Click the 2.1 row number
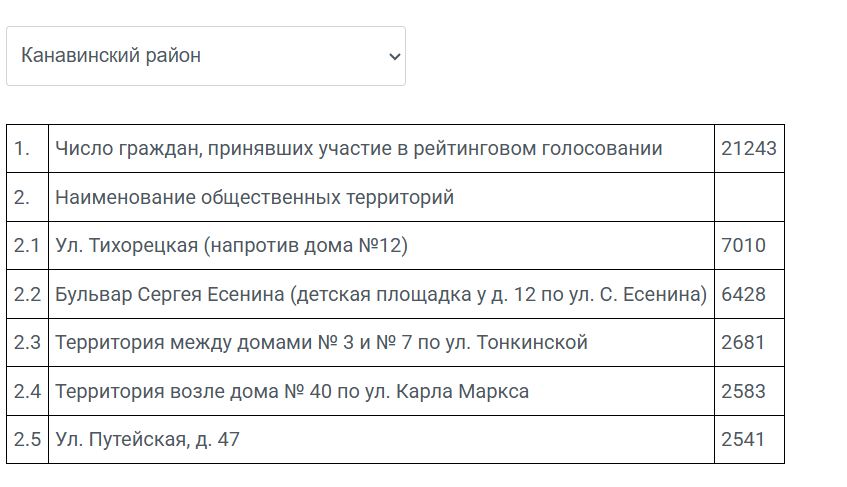Image resolution: width=847 pixels, height=487 pixels. click(x=28, y=246)
